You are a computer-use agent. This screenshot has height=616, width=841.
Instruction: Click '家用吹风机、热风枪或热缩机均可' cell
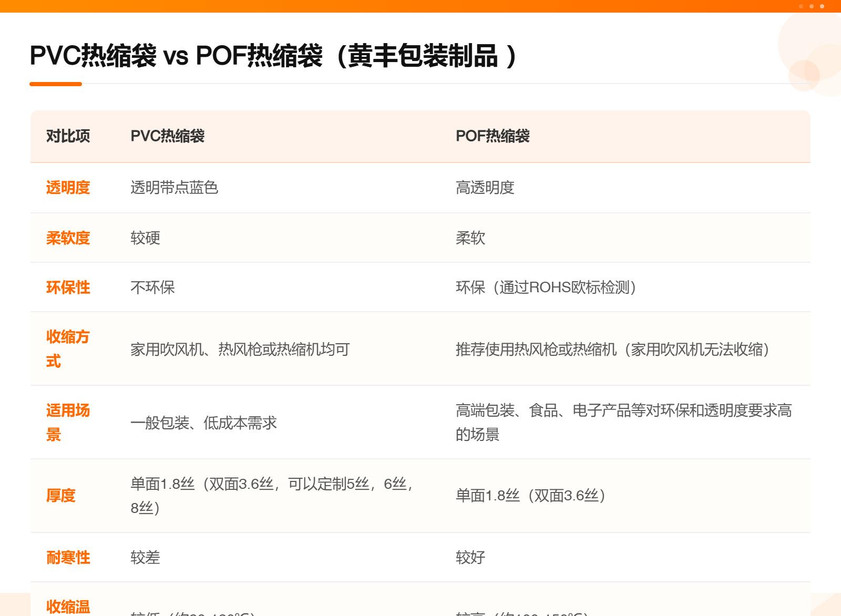point(240,350)
